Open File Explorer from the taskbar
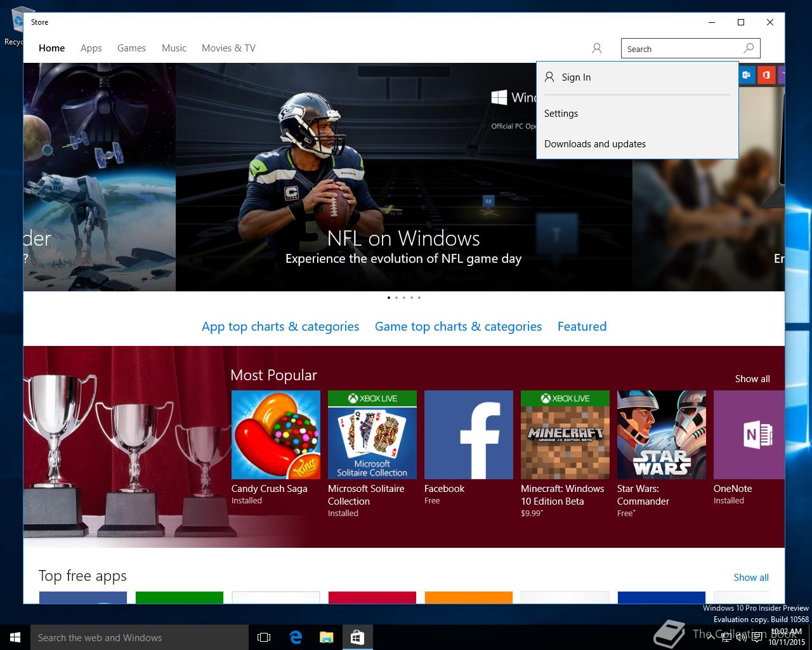This screenshot has width=812, height=650. click(327, 637)
